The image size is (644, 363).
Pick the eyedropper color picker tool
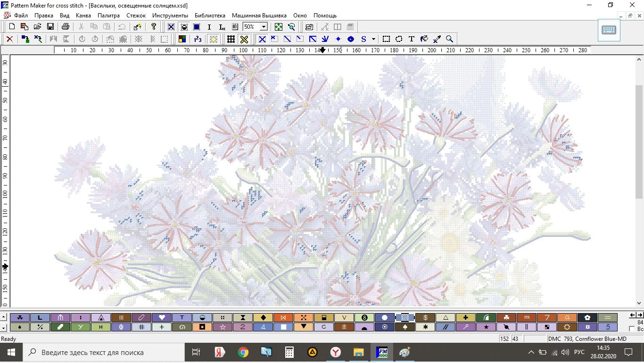pos(437,39)
